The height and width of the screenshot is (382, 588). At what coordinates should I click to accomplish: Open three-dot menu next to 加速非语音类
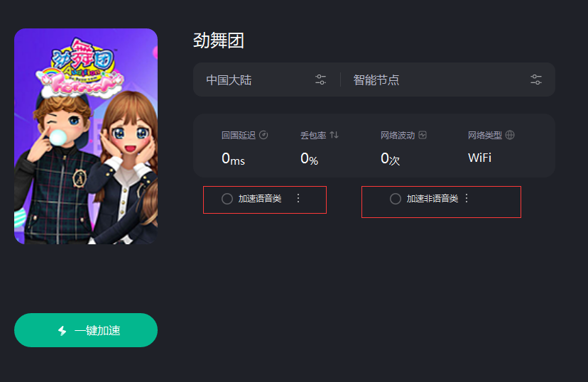(x=467, y=198)
